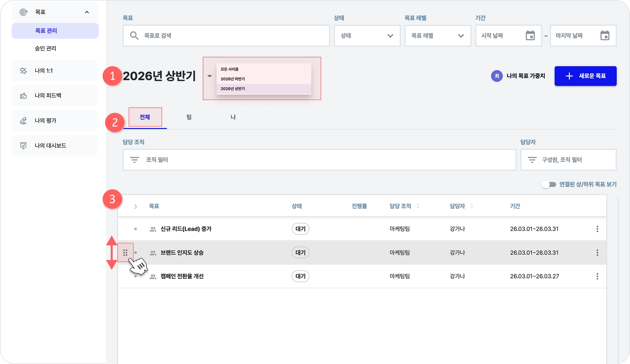Click the 나의 1:1 sidebar icon
This screenshot has height=364, width=630.
click(23, 71)
